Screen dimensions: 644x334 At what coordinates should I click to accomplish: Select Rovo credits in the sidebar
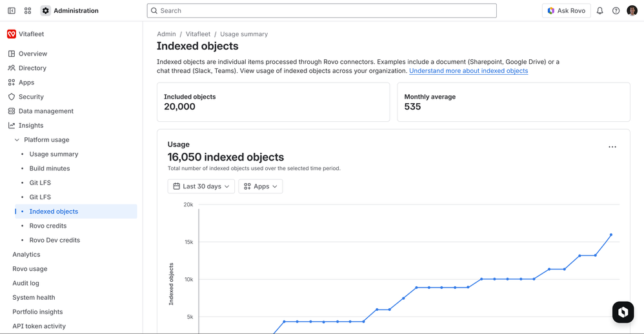[x=48, y=226]
